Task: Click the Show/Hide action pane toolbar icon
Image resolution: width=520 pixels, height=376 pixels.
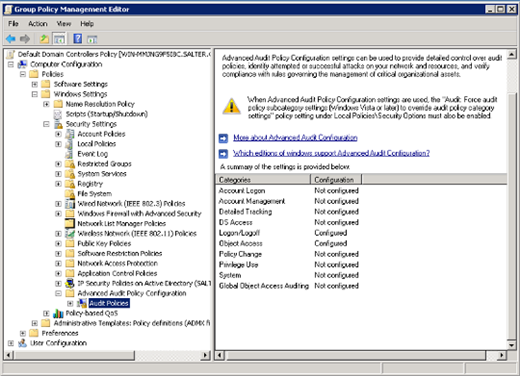Action: tap(92, 39)
